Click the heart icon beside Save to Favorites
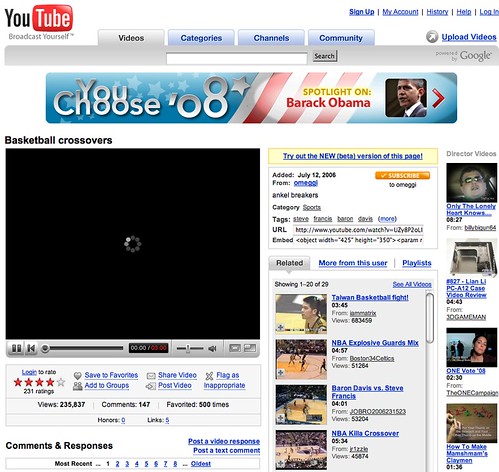Viewport: 499px width, 472px height. point(78,376)
